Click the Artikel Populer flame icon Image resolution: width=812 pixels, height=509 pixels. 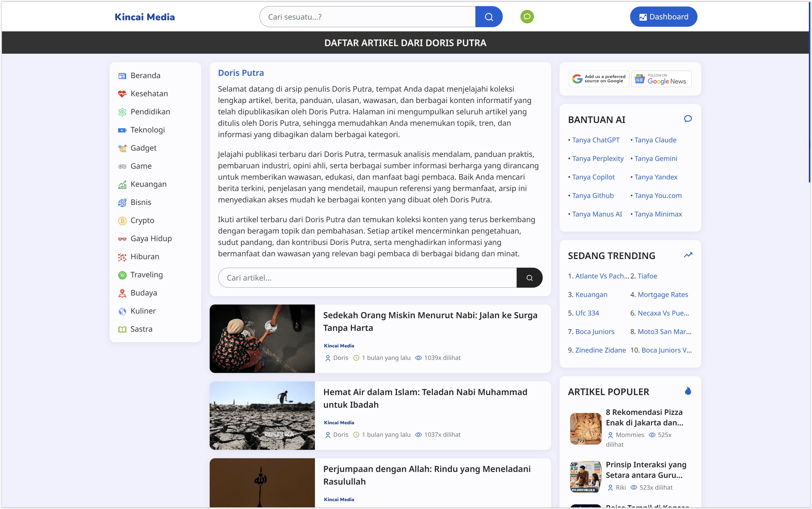pos(688,391)
